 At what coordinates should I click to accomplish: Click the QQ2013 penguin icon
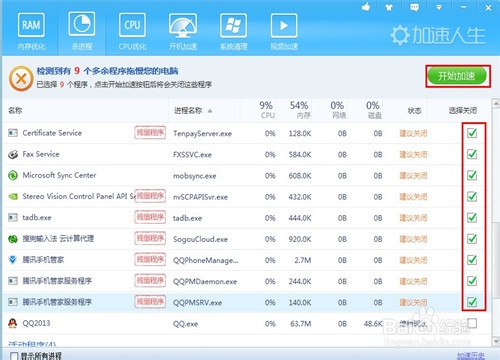pyautogui.click(x=13, y=323)
